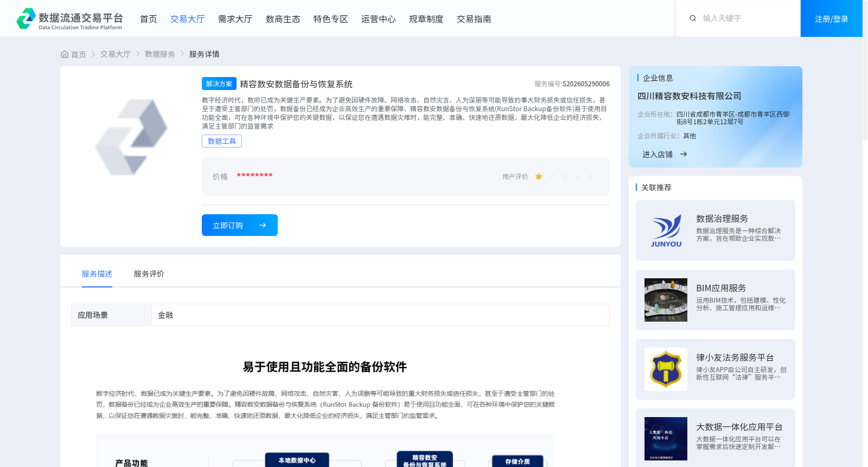This screenshot has width=868, height=467.
Task: Open 数据治理服务 recommendation title
Action: (x=722, y=219)
